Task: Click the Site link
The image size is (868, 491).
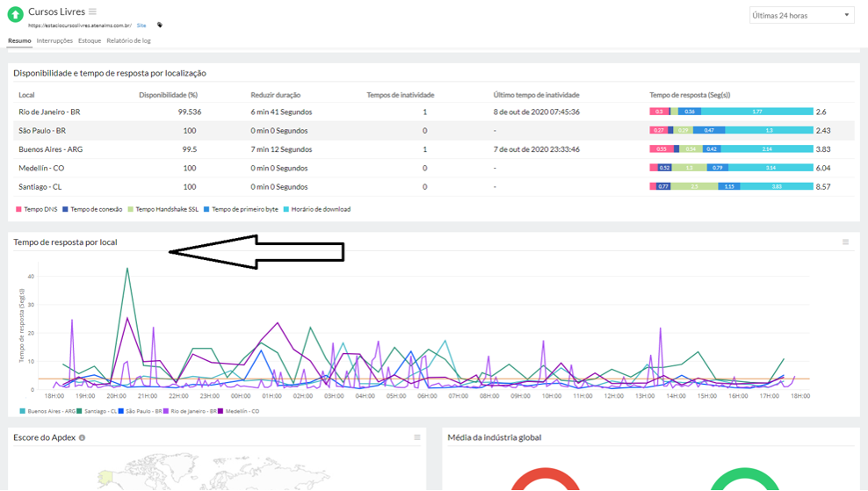Action: point(141,25)
